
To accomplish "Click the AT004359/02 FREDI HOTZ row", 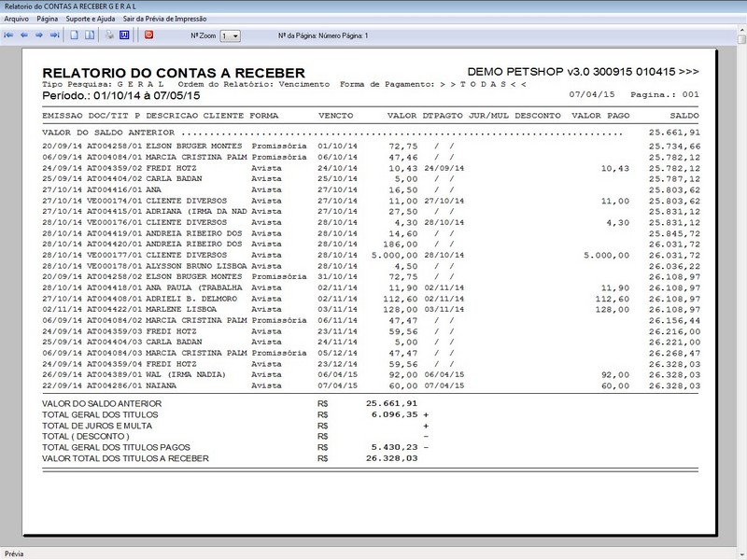I will pyautogui.click(x=371, y=168).
